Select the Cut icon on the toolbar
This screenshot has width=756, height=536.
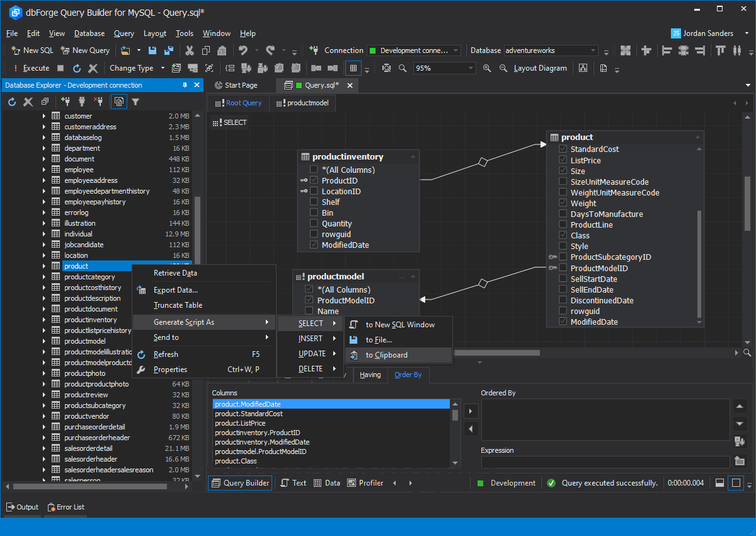tap(190, 50)
